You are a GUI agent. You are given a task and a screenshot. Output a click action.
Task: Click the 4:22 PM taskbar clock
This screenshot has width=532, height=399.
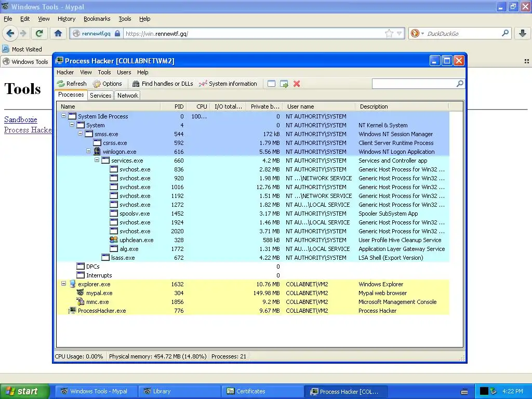point(513,391)
